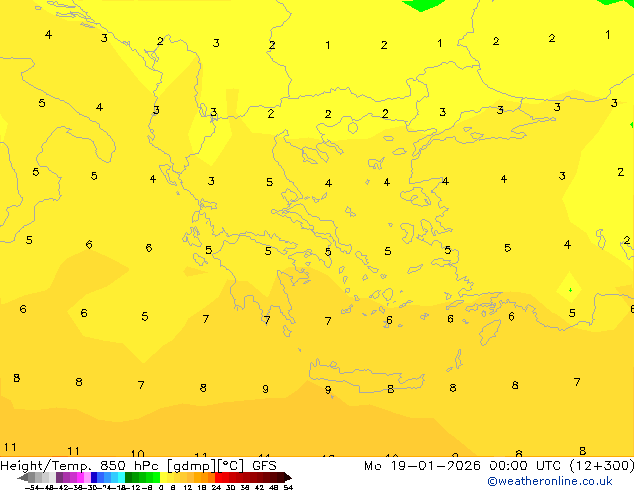The image size is (634, 490).
Task: Click the '-12' label on the scale legend
Action: [135, 487]
